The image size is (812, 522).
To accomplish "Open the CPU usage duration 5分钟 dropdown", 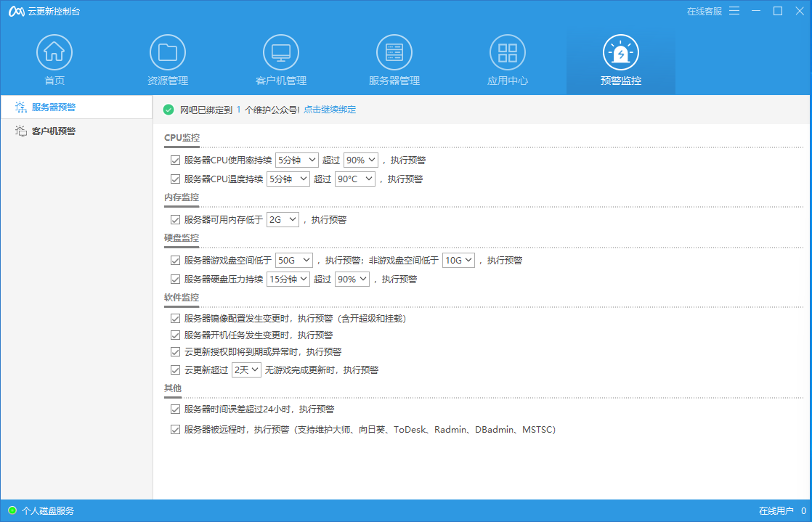I will pyautogui.click(x=297, y=159).
